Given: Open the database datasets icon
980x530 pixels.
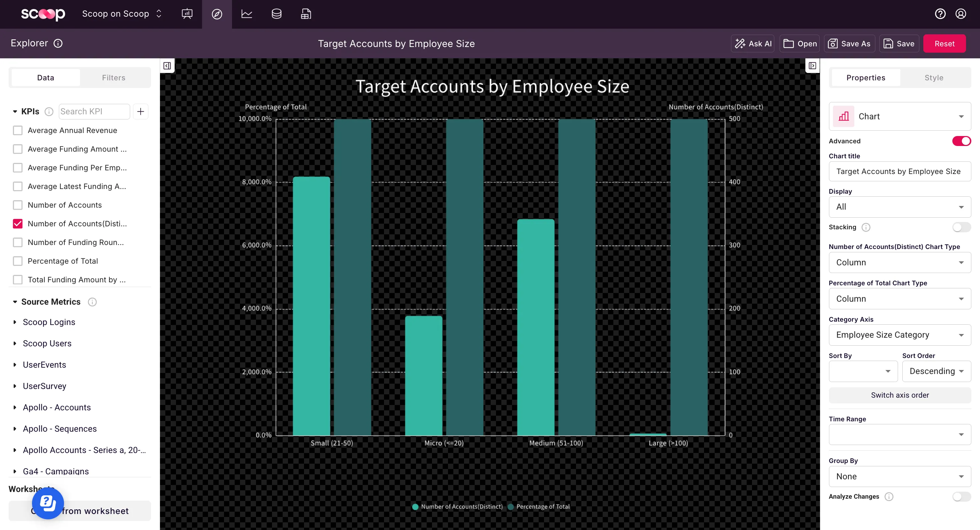Looking at the screenshot, I should click(x=277, y=14).
